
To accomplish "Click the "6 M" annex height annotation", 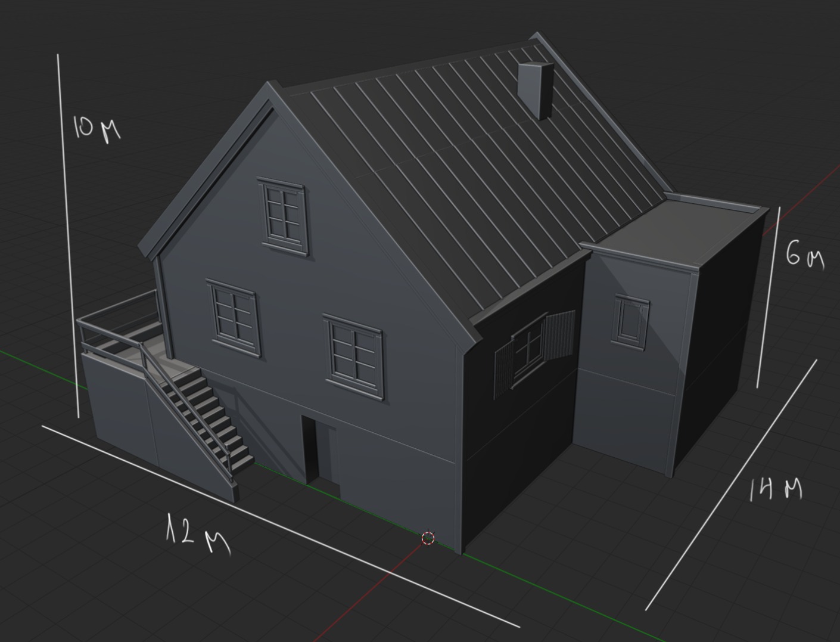I will click(804, 256).
